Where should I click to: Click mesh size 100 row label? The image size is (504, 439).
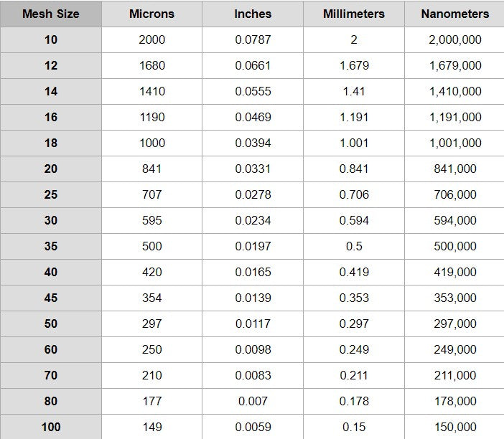(x=51, y=427)
